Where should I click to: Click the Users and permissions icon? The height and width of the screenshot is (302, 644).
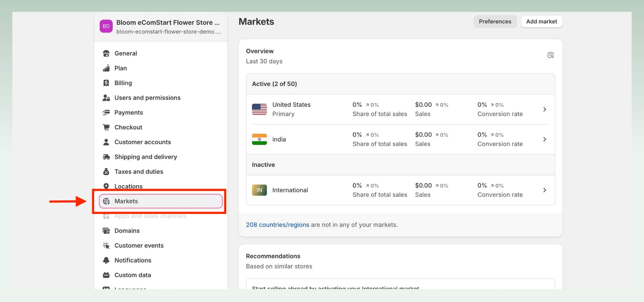[106, 98]
